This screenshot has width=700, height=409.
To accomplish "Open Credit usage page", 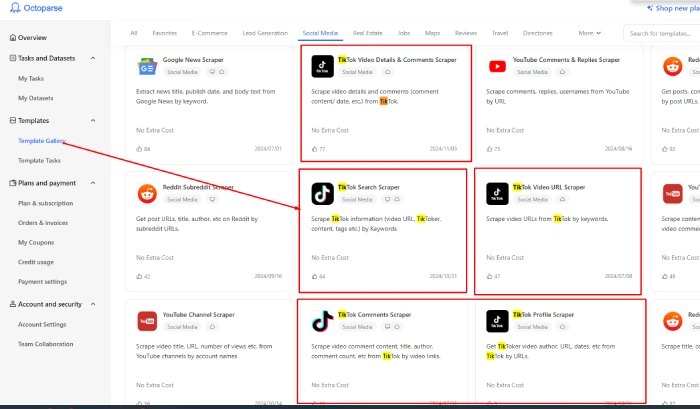I will 36,262.
